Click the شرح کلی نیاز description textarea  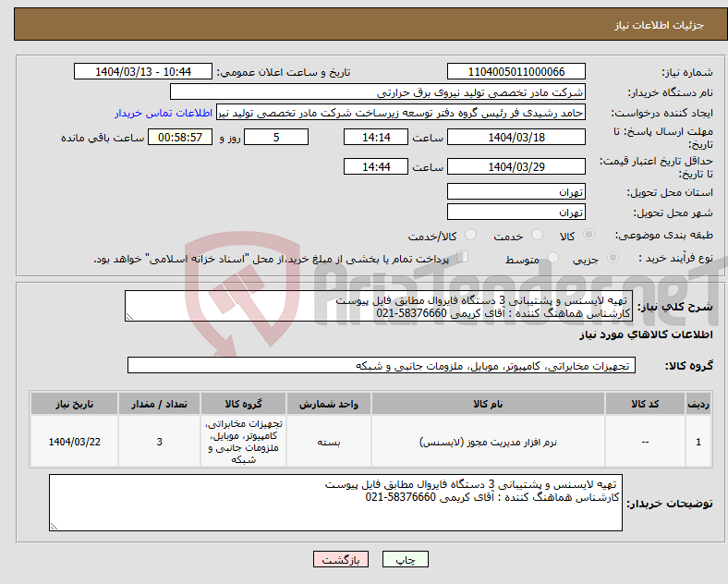pyautogui.click(x=379, y=306)
